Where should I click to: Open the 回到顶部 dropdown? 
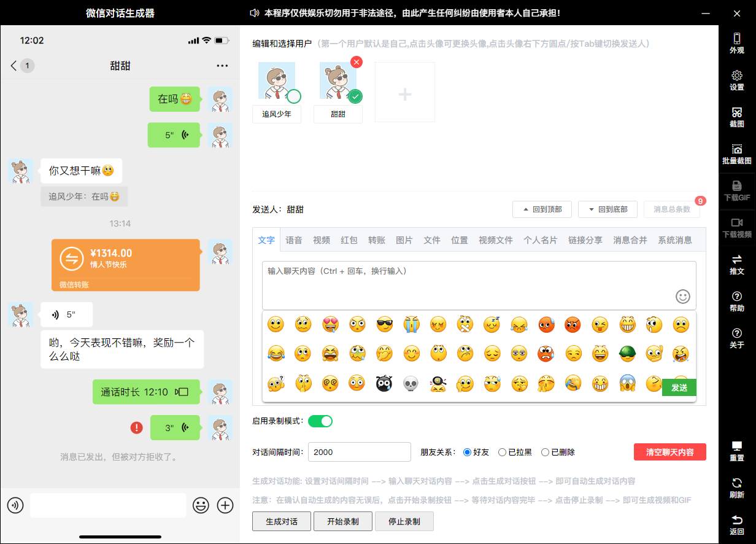click(542, 209)
